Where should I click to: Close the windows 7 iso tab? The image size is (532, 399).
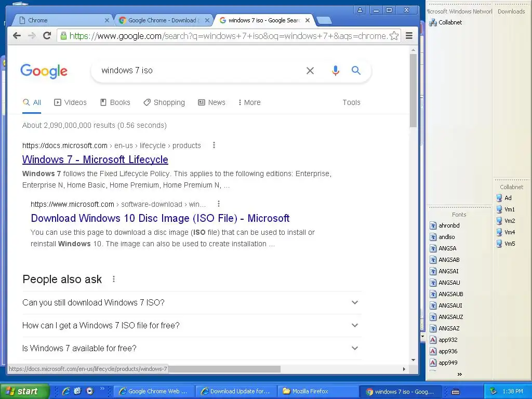point(308,20)
